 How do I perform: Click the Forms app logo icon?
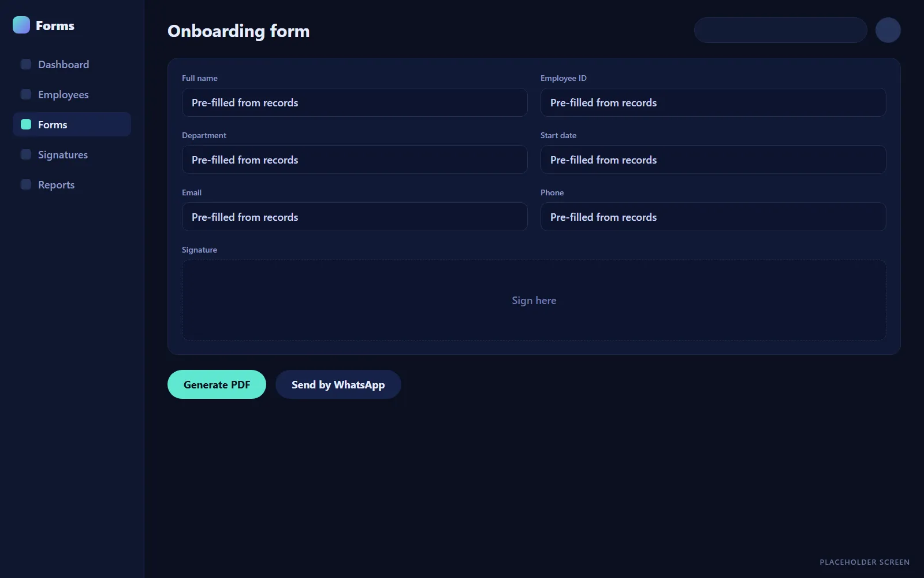coord(21,25)
